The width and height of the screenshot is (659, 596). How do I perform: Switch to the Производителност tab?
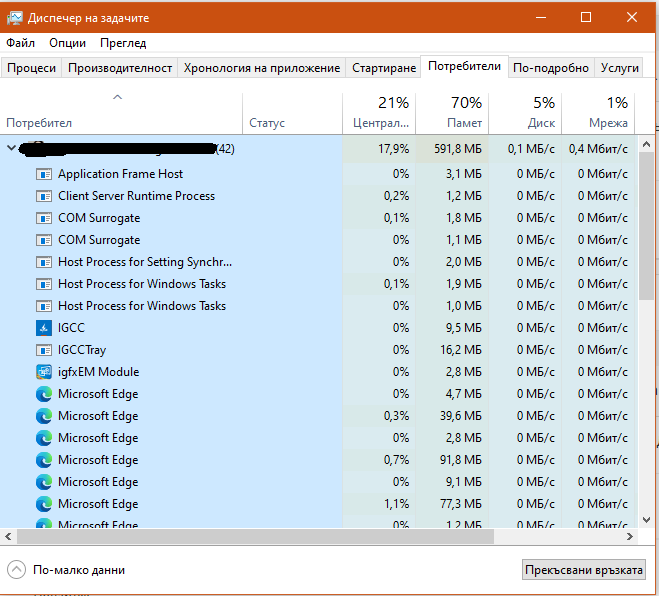[120, 68]
